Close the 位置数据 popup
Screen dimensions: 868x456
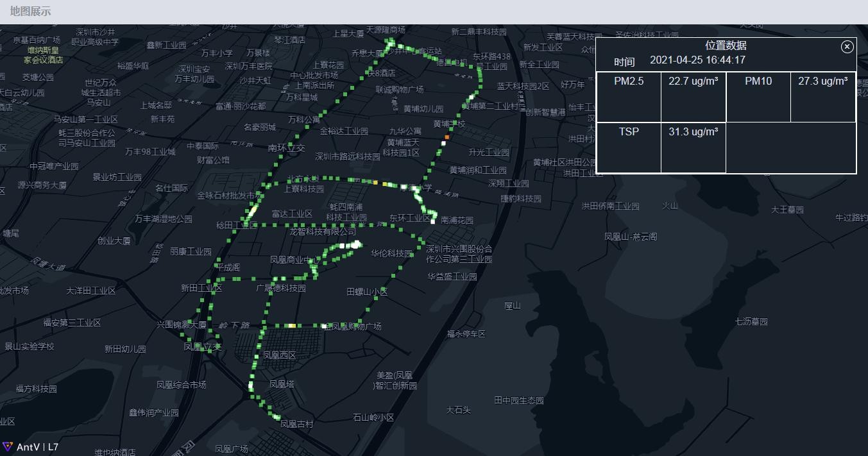847,47
